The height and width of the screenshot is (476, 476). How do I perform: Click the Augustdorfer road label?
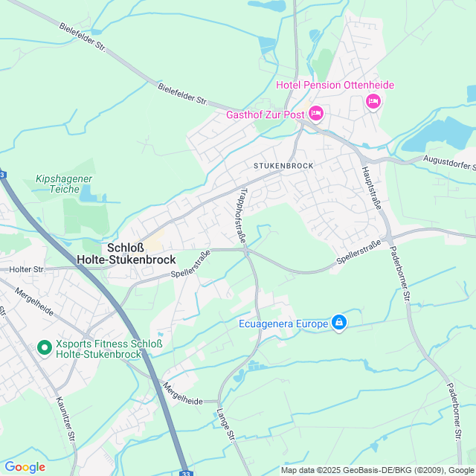(449, 162)
